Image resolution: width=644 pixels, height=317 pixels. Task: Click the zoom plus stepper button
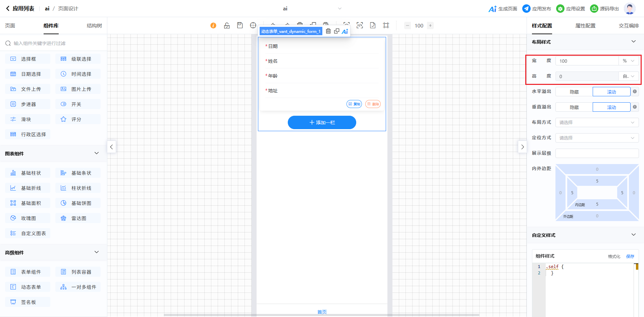[x=430, y=25]
